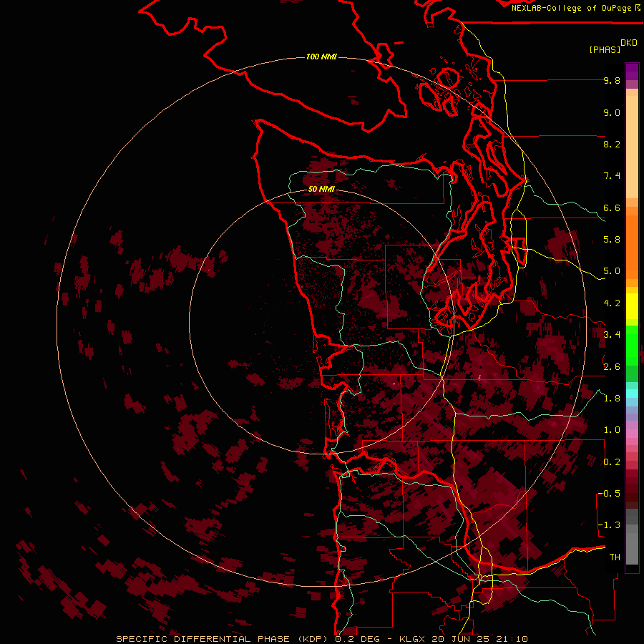Pick the light peach color bar segment
Viewport: 644px width, 644px height.
(632, 147)
